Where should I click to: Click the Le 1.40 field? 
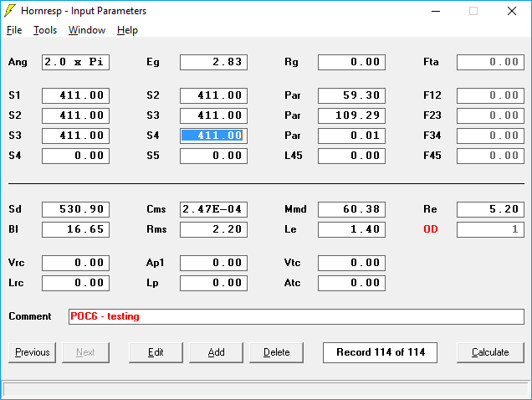[x=351, y=229]
